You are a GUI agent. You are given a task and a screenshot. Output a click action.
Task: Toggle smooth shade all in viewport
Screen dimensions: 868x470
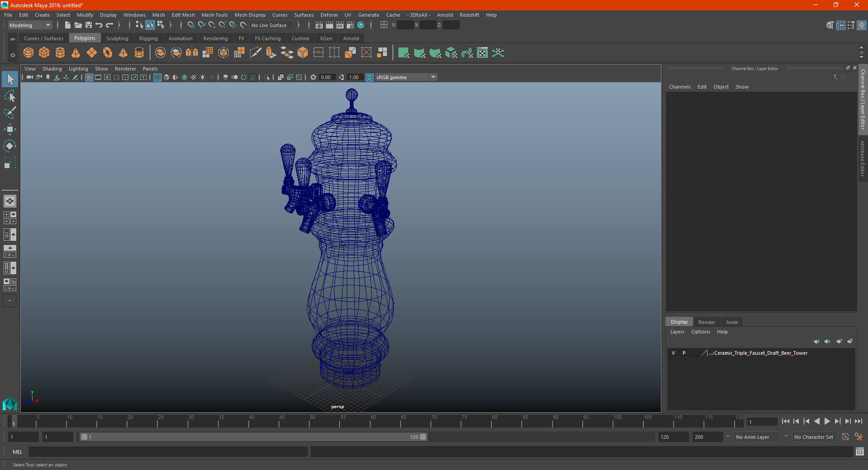(x=166, y=77)
